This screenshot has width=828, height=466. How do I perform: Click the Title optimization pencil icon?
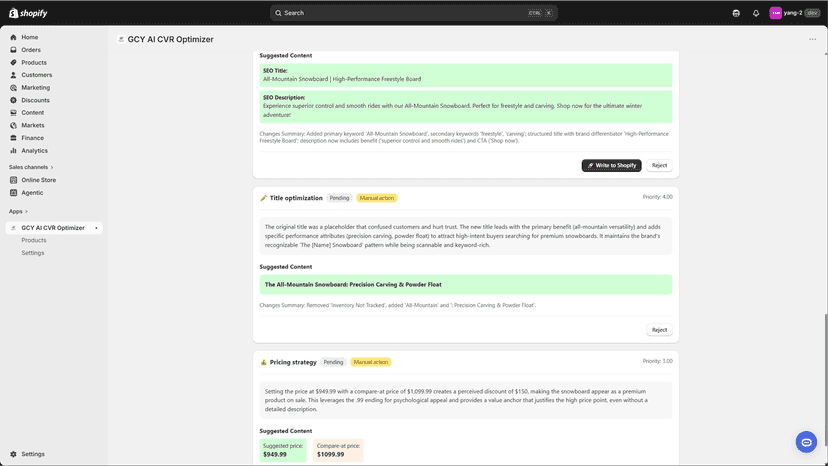(x=264, y=198)
